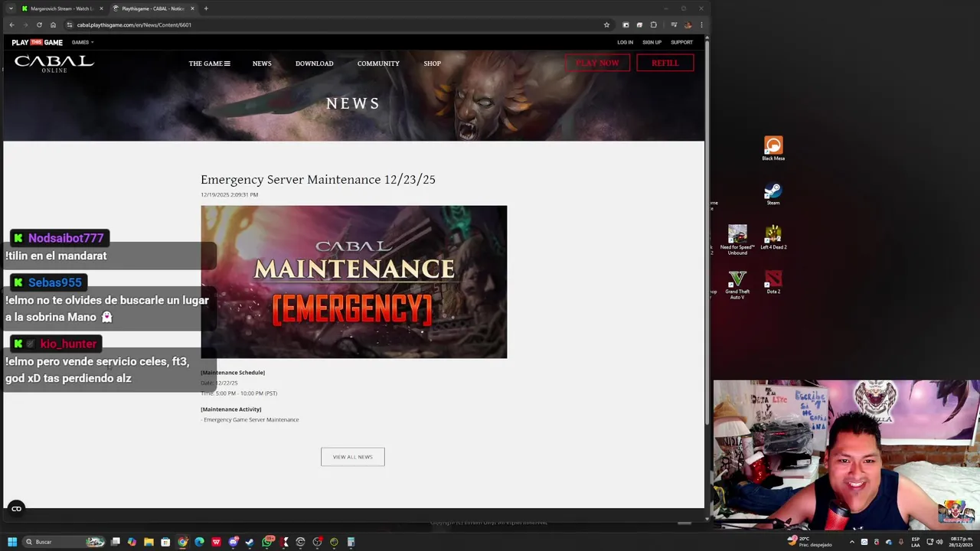Click the Nodsaibot777 chat username

pyautogui.click(x=66, y=238)
